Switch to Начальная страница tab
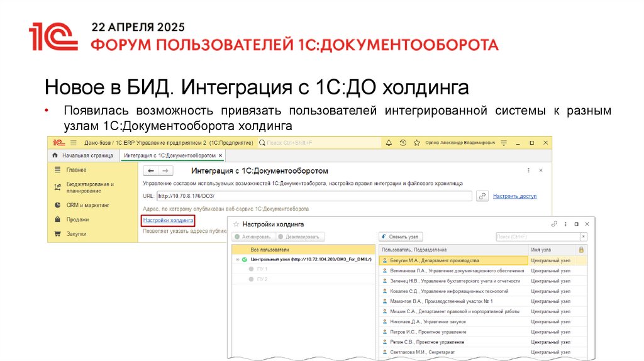This screenshot has height=361, width=644. (82, 155)
